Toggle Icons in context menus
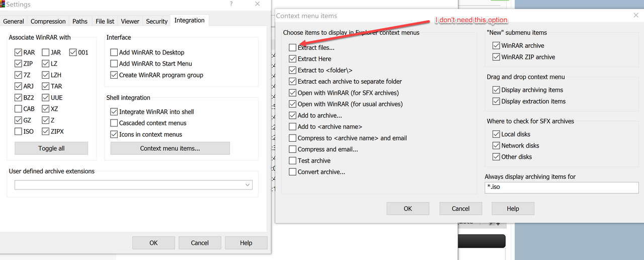The width and height of the screenshot is (644, 260). tap(114, 135)
